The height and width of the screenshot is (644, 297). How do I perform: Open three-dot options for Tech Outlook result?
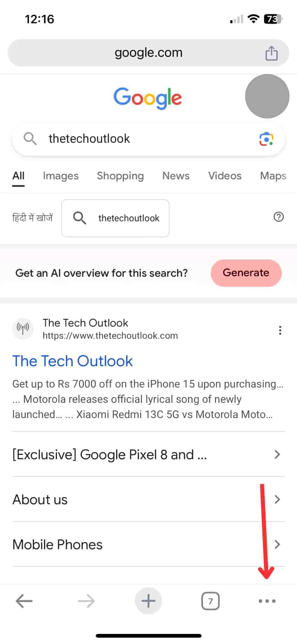[x=280, y=330]
